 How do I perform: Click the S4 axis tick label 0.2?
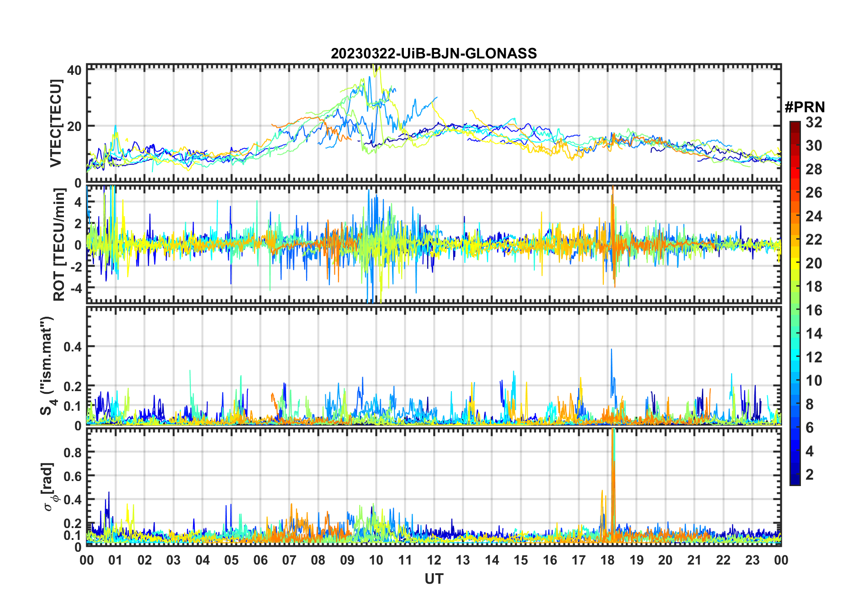click(x=73, y=386)
